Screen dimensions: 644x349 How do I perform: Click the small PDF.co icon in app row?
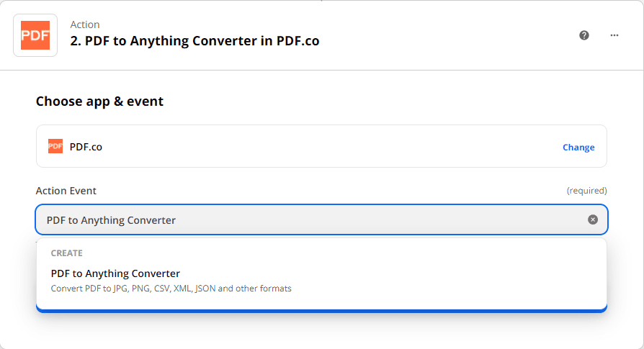click(x=55, y=147)
